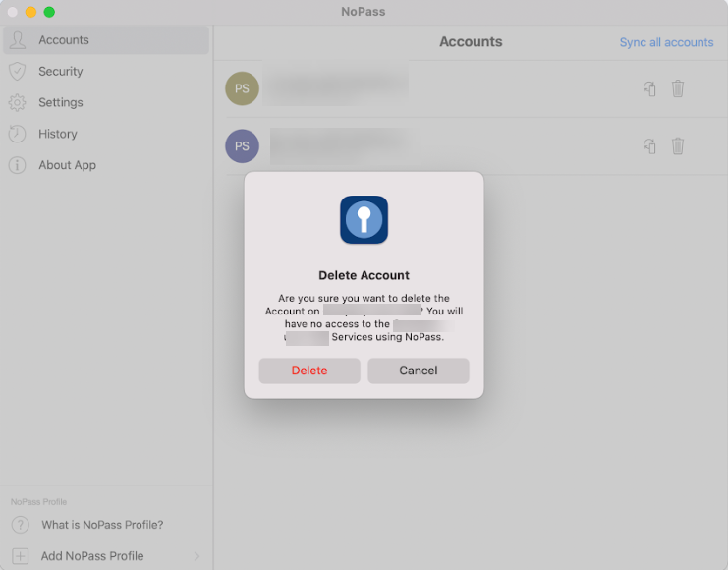Click the Security shield icon
The image size is (728, 570).
(x=17, y=71)
